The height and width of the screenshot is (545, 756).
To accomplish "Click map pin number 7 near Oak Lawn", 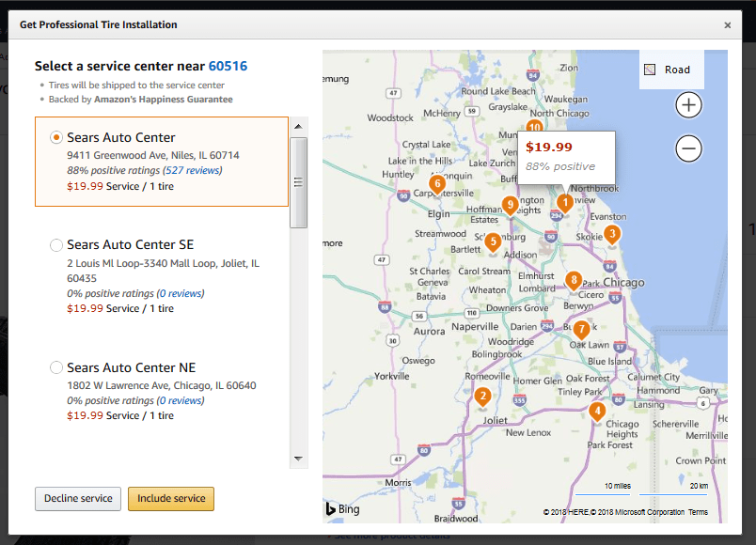I will click(581, 330).
